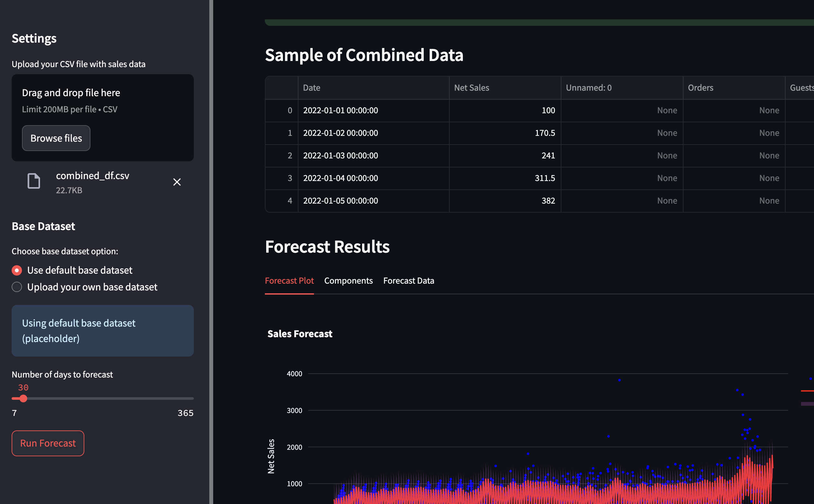Select the Forecast Plot tab
The height and width of the screenshot is (504, 814).
(x=289, y=281)
